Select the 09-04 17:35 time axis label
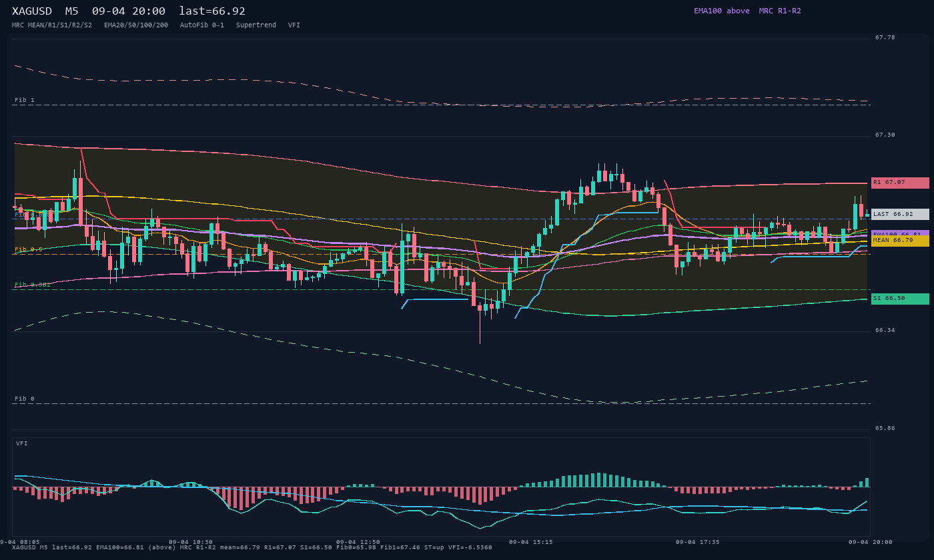 pyautogui.click(x=698, y=542)
